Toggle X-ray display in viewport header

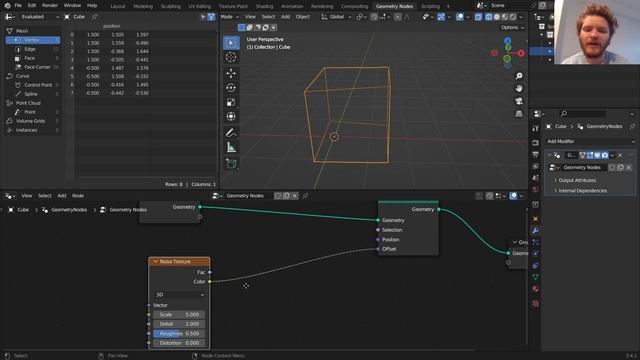pyautogui.click(x=478, y=17)
